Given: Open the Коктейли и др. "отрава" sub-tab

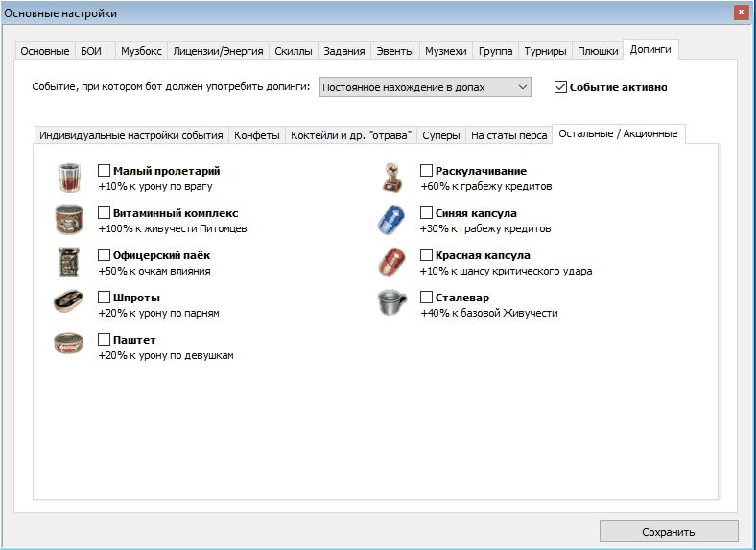Looking at the screenshot, I should coord(351,135).
